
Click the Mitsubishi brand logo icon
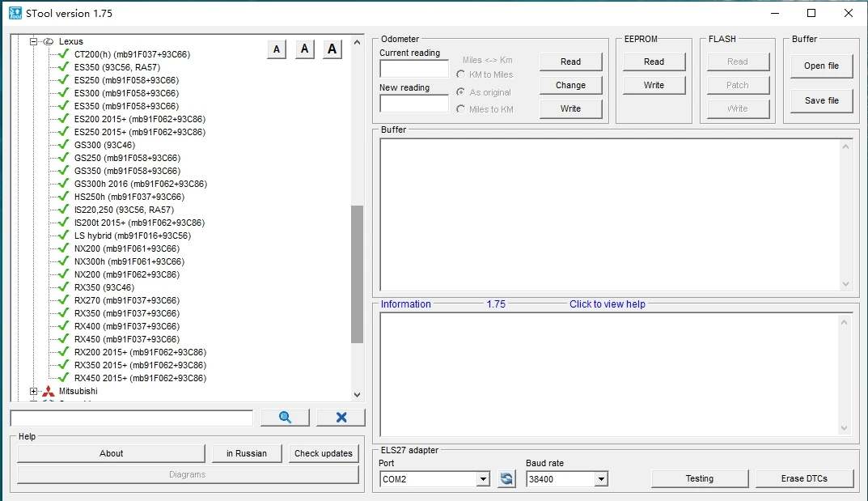click(x=49, y=392)
